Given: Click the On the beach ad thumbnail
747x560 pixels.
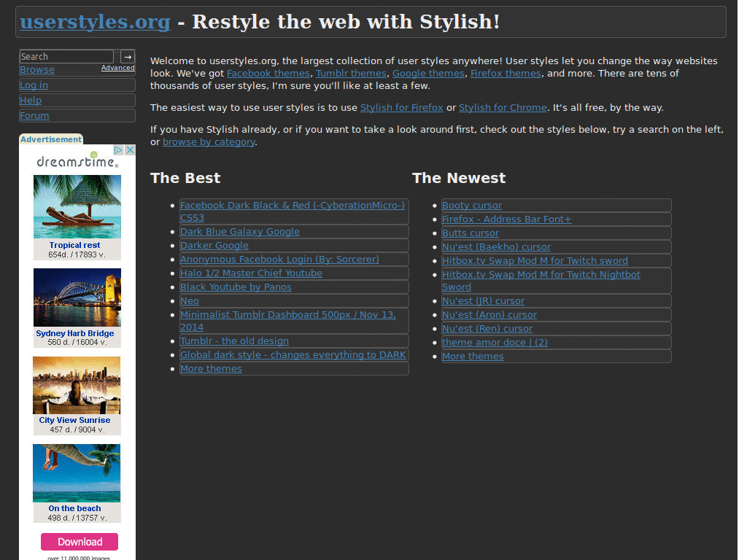Looking at the screenshot, I should click(x=77, y=473).
